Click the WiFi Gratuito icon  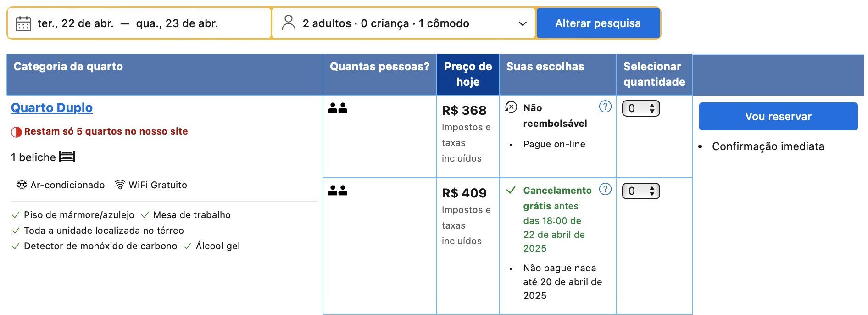coord(120,185)
